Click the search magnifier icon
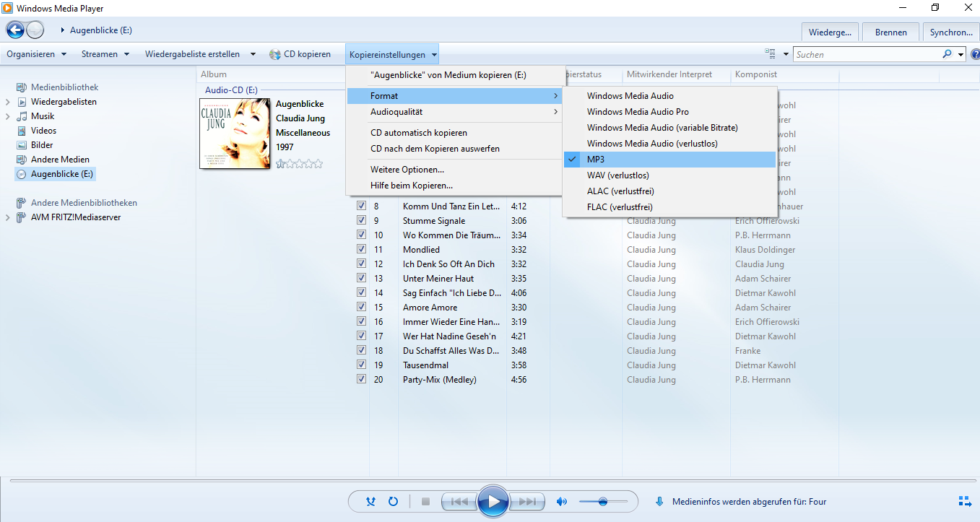This screenshot has height=522, width=980. click(x=947, y=54)
